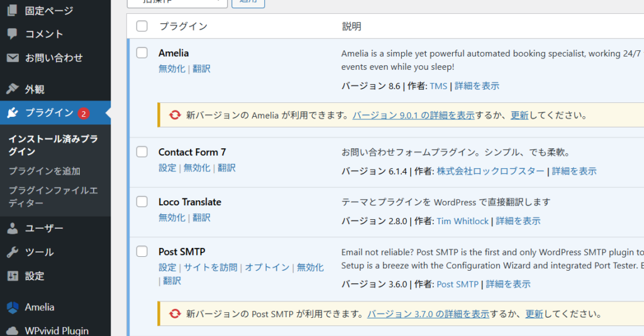Click the Tools (ツール) wrench icon
This screenshot has width=644, height=336.
pyautogui.click(x=13, y=252)
